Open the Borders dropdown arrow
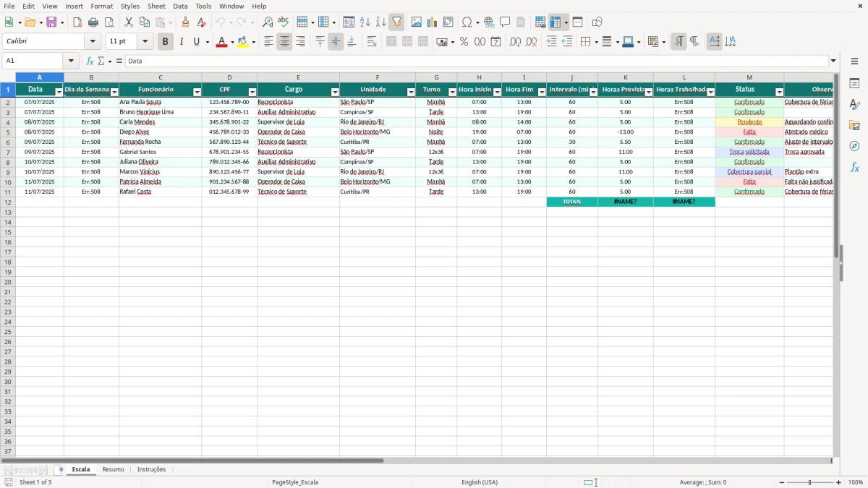868x488 pixels. click(x=596, y=42)
